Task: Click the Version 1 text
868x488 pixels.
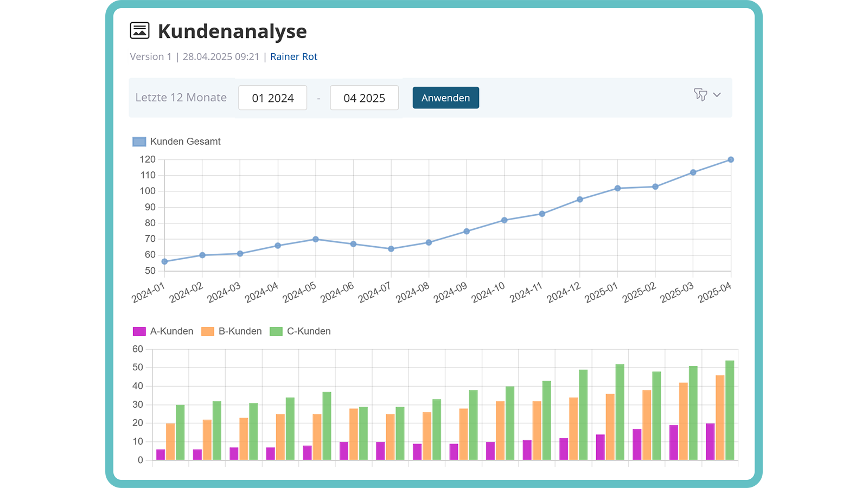Action: (x=151, y=56)
